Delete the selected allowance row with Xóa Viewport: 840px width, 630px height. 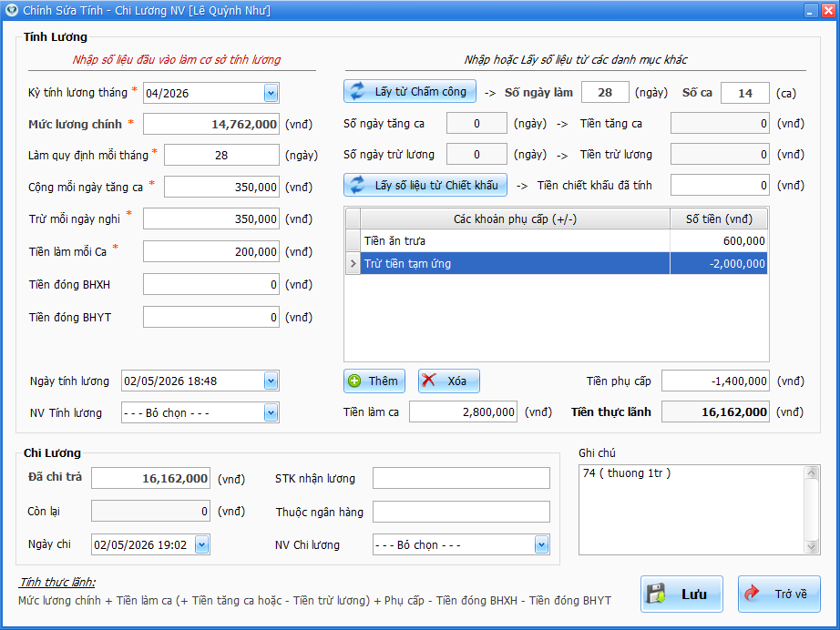click(448, 381)
